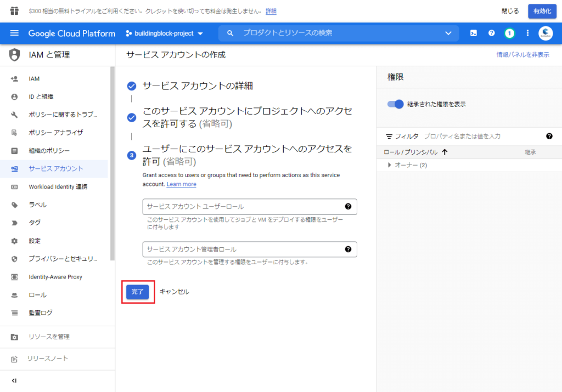
Task: Click the gift icon in trial banner
Action: [x=14, y=11]
